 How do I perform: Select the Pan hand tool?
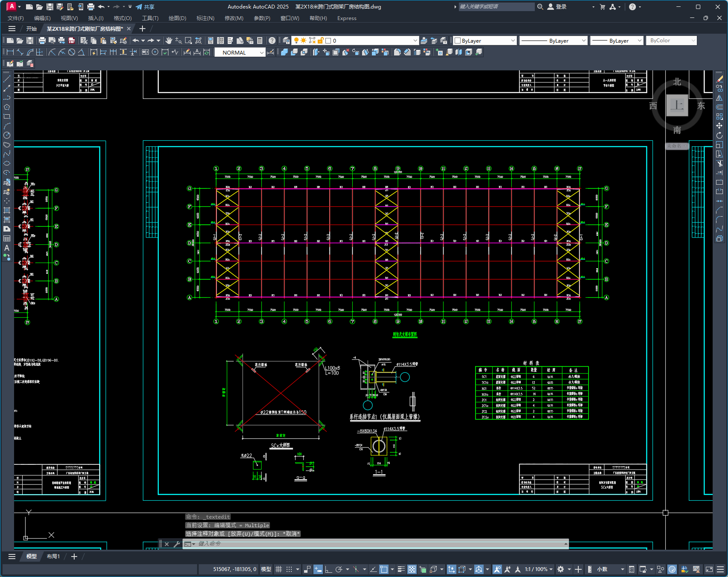(169, 41)
